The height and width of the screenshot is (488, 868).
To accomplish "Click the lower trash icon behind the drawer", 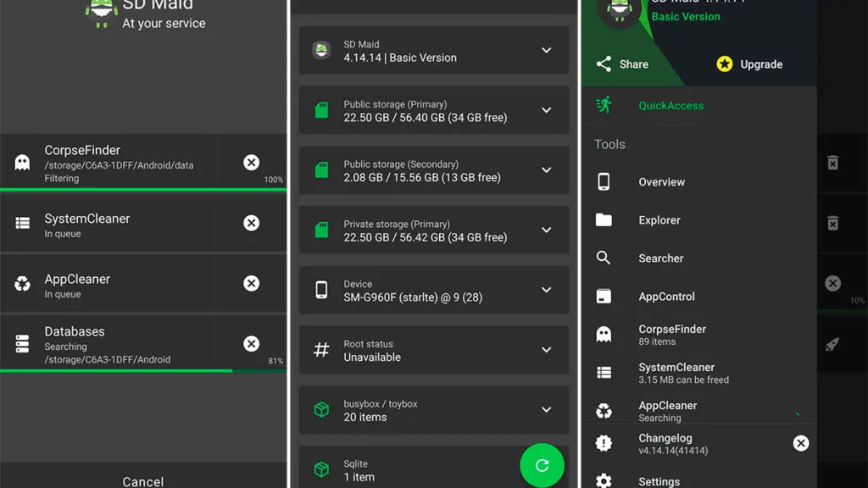I will (x=832, y=223).
